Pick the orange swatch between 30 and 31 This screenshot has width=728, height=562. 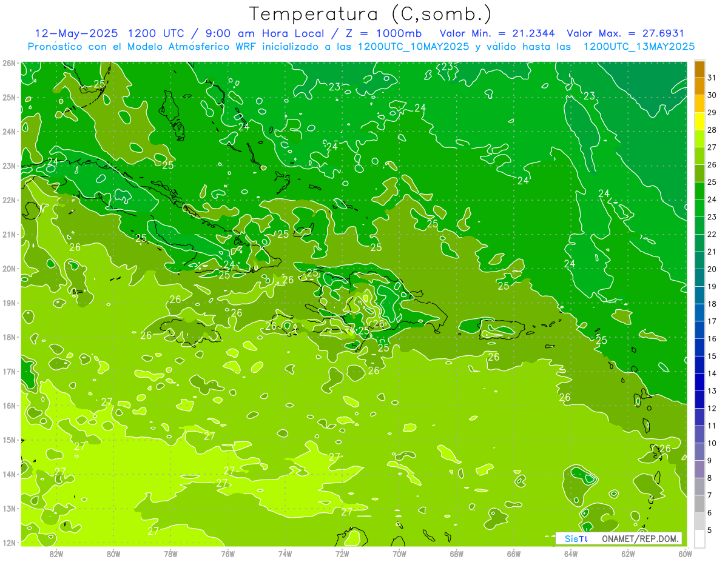[x=699, y=86]
